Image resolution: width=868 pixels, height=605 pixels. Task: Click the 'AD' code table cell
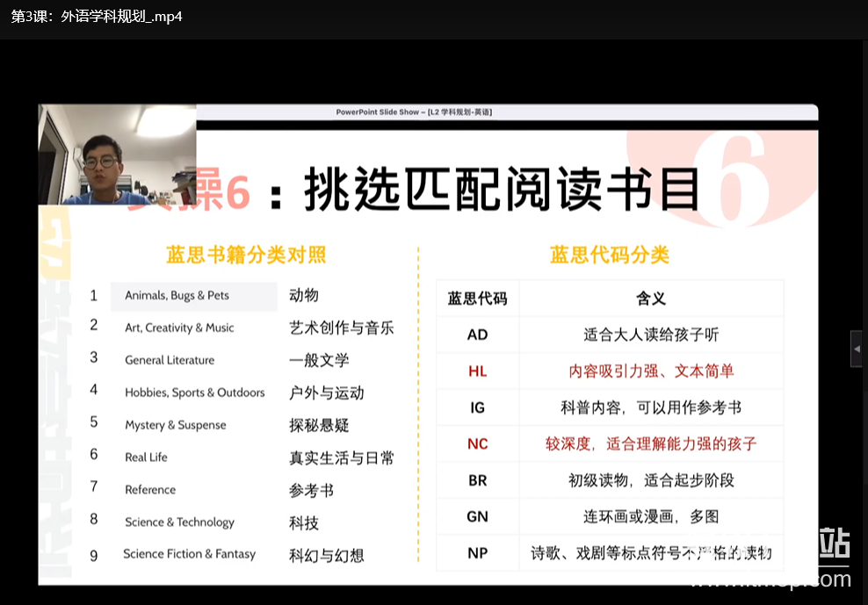click(x=477, y=335)
